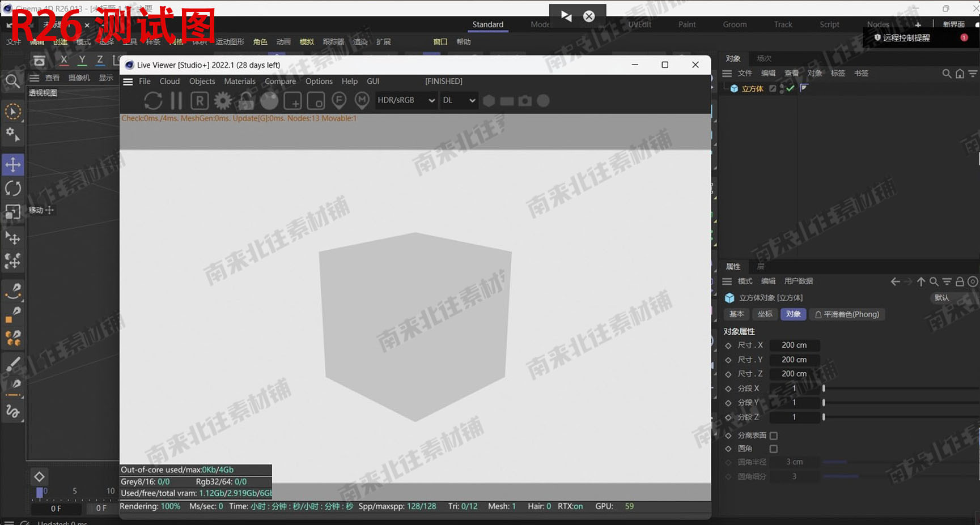Enable the 分离表面 checkbox
This screenshot has width=980, height=525.
point(774,436)
